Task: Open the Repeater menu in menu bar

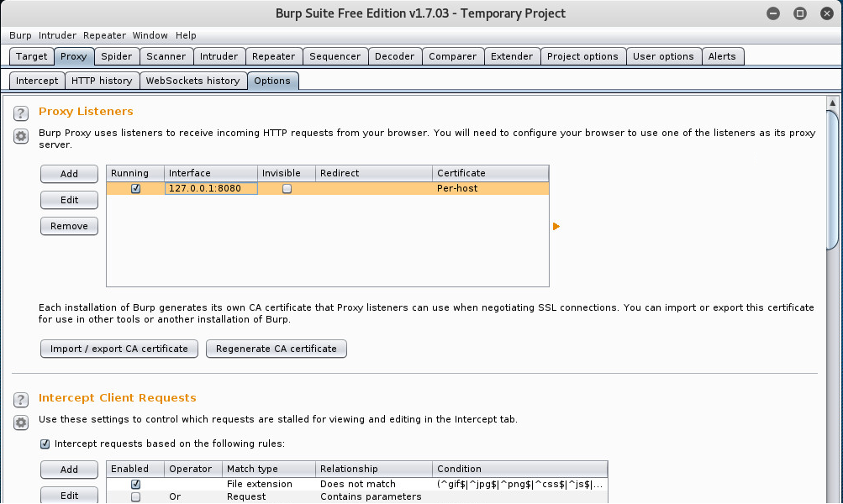Action: (x=104, y=35)
